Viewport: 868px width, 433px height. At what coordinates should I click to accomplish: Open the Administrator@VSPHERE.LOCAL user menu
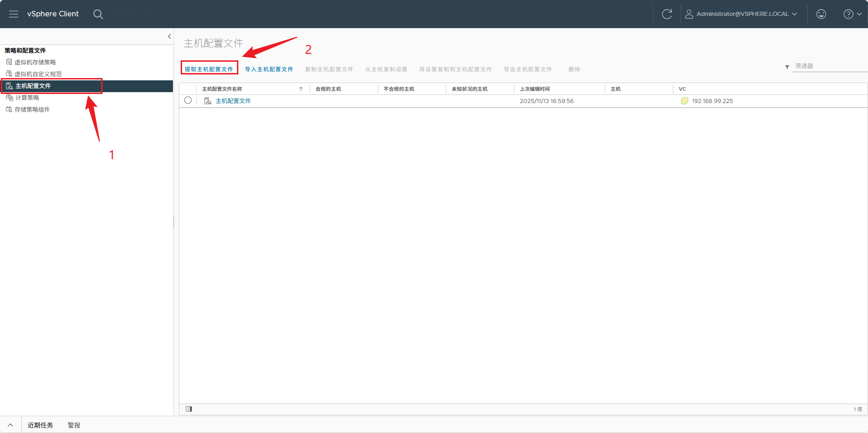[741, 14]
